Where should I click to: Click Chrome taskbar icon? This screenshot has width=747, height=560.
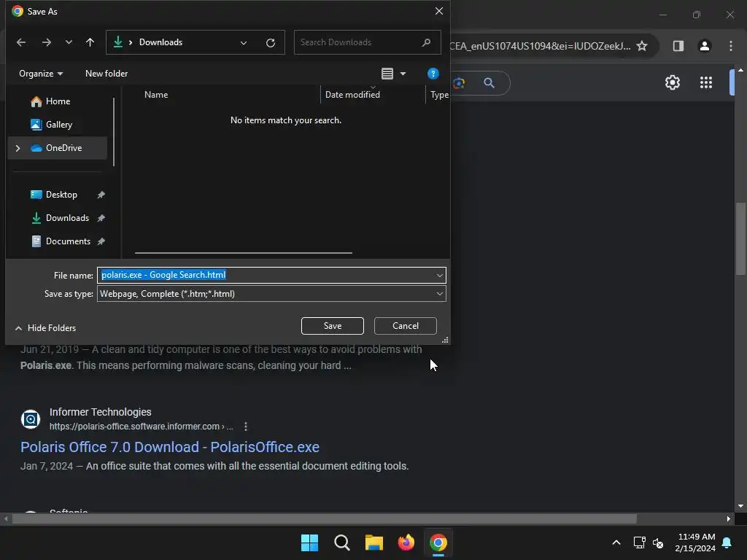tap(438, 542)
